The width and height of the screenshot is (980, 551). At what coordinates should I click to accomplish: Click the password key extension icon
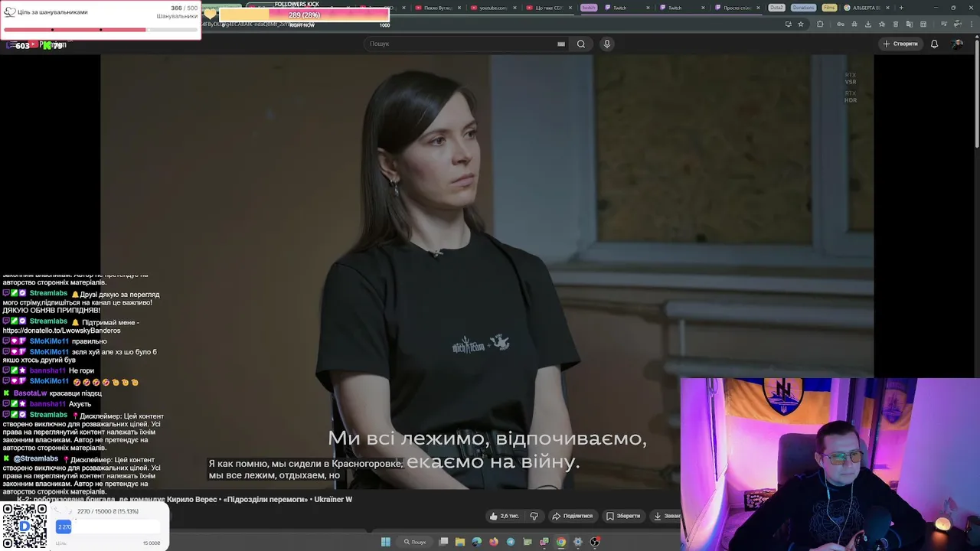coord(841,24)
